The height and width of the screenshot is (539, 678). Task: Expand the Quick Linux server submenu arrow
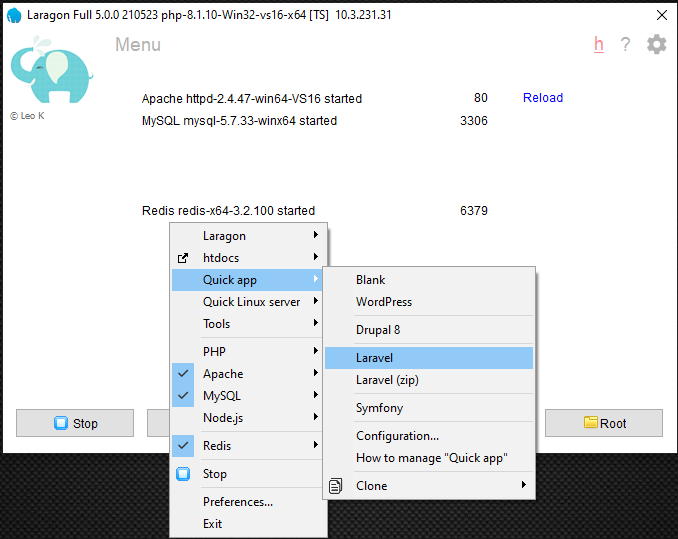click(316, 301)
